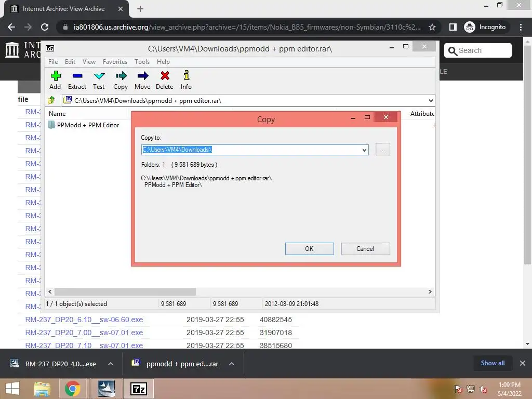Viewport: 532px width, 399px height.
Task: Expand options for ppmodd rar download
Action: [232, 364]
